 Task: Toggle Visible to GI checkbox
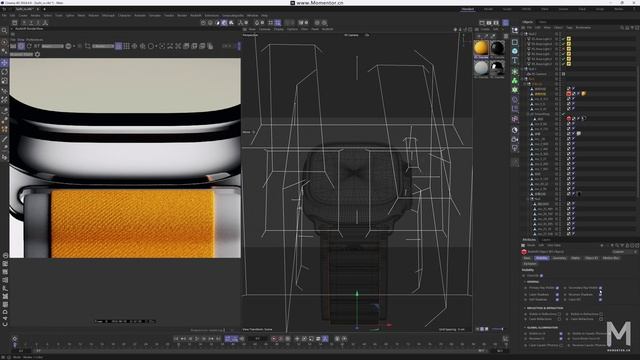[561, 333]
